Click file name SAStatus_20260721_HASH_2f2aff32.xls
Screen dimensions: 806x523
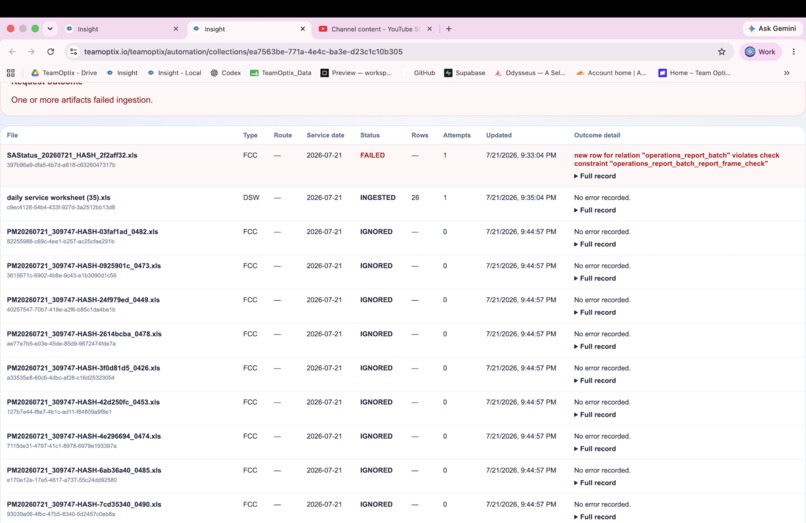pyautogui.click(x=72, y=155)
